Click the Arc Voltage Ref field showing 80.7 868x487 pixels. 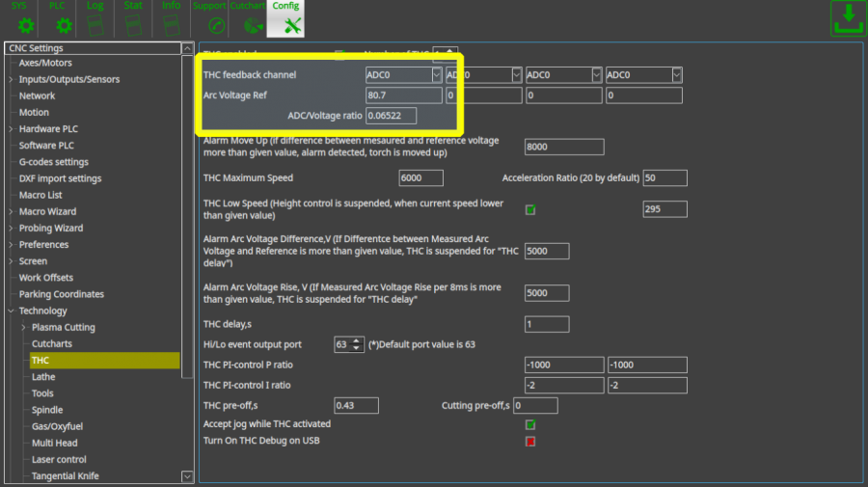click(403, 95)
